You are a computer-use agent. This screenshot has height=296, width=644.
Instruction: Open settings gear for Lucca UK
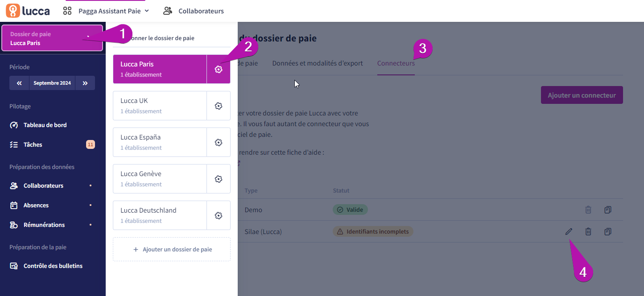click(219, 106)
